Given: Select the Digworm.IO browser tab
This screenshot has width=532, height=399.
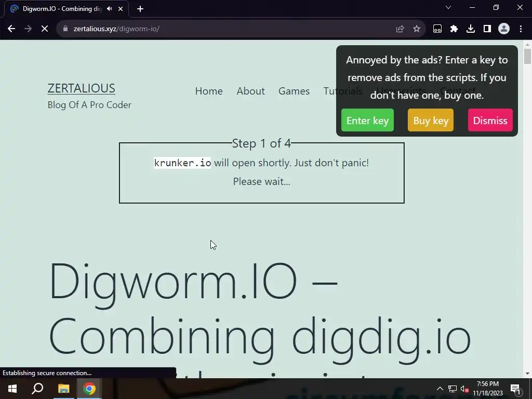Looking at the screenshot, I should 66,9.
